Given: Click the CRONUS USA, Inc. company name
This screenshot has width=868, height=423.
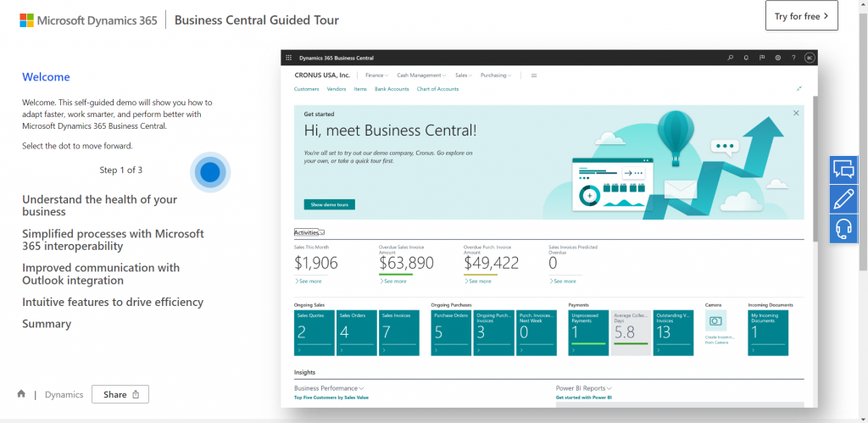Looking at the screenshot, I should (x=322, y=75).
